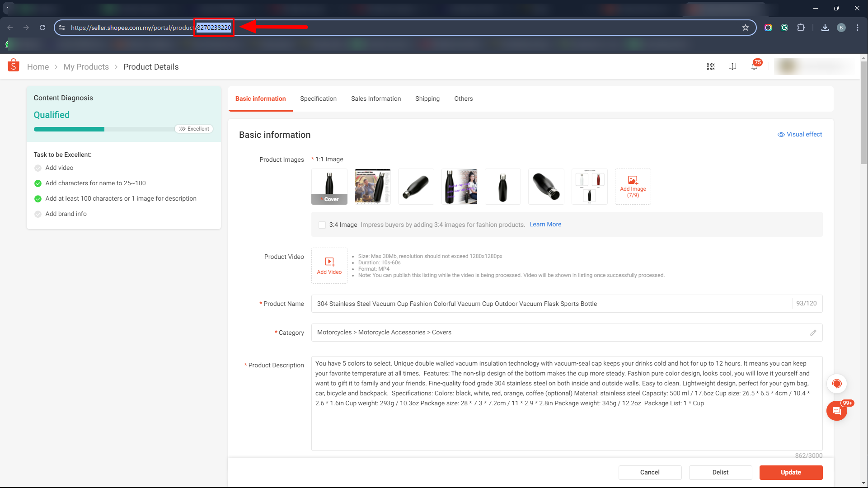The height and width of the screenshot is (488, 868).
Task: Open the chat bubble icon
Action: coord(836,411)
